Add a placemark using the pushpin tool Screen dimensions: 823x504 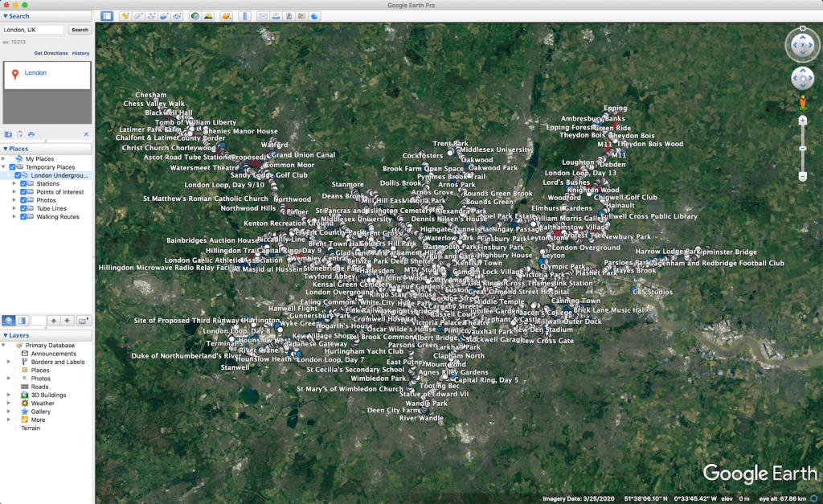(x=125, y=16)
